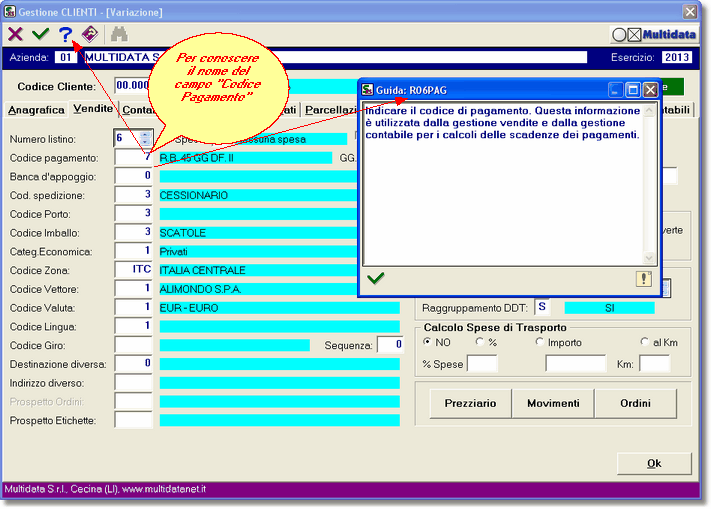This screenshot has height=509, width=711.
Task: Click the Codice Imballo input field
Action: 133,232
